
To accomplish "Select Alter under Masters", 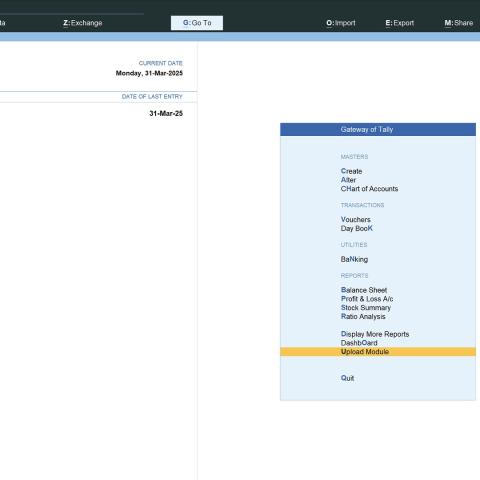I will point(348,180).
